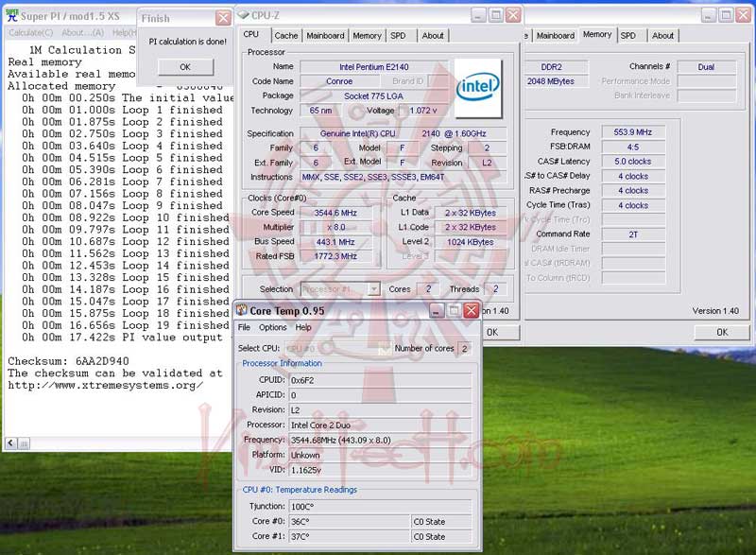Click the Rated FSB 1772.3 MHz value
The width and height of the screenshot is (756, 555).
coord(335,256)
